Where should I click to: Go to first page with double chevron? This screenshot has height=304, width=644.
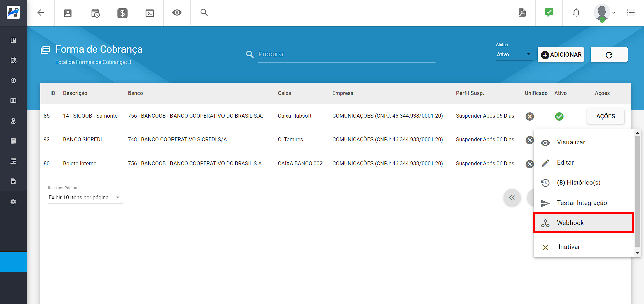click(x=512, y=198)
